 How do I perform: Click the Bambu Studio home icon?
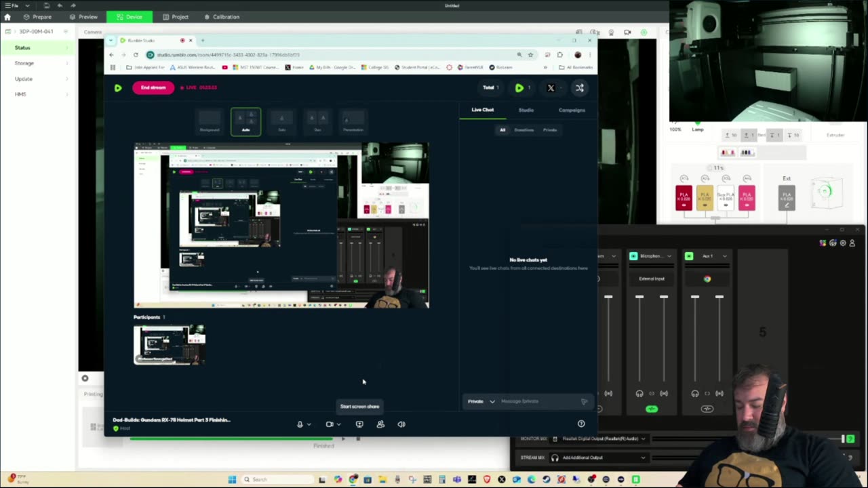point(7,17)
